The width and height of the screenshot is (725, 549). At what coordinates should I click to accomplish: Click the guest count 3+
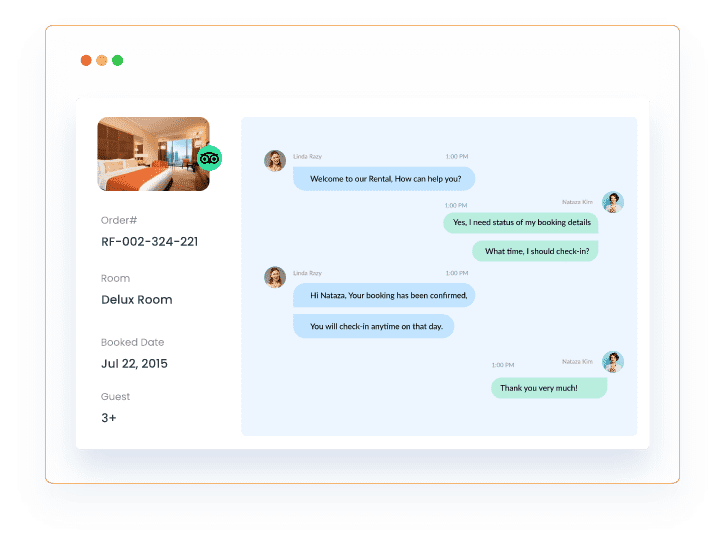(109, 418)
